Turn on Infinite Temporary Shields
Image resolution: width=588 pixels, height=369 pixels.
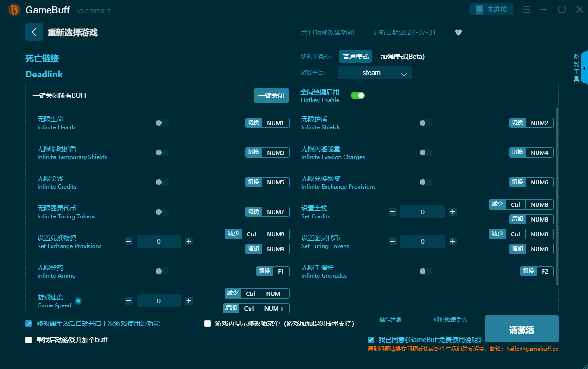point(162,153)
